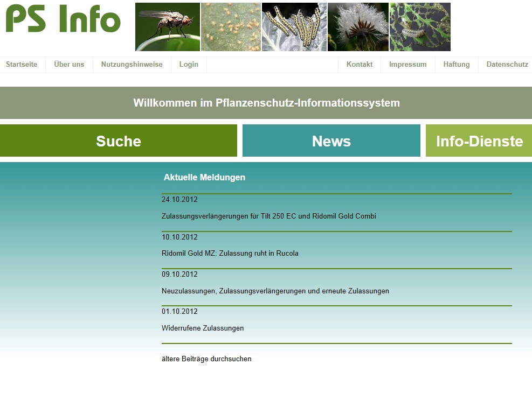Read the Tilt 250 EC Zulassungsverlängerungen news

(x=268, y=216)
